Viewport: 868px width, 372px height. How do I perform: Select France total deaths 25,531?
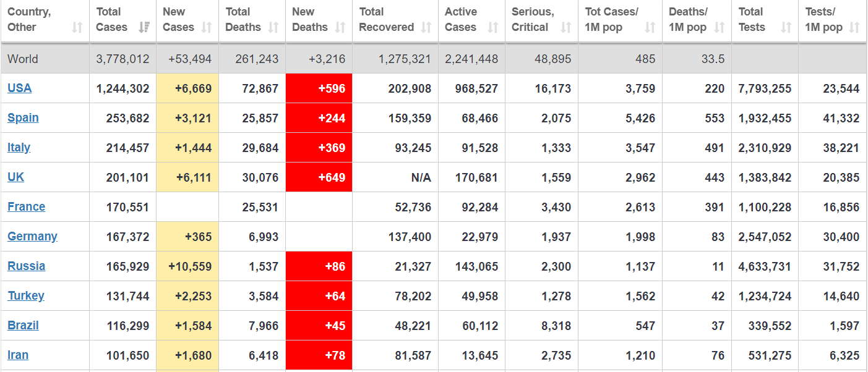pyautogui.click(x=260, y=207)
